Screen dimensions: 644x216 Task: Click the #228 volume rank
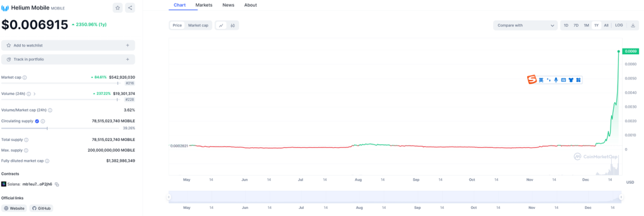click(130, 100)
